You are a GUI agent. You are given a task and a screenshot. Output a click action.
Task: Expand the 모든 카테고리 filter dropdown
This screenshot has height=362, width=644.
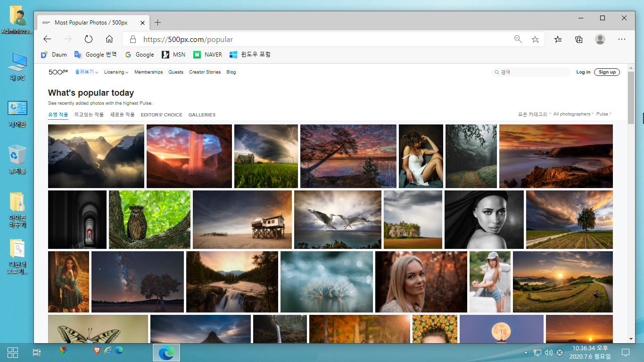click(535, 114)
